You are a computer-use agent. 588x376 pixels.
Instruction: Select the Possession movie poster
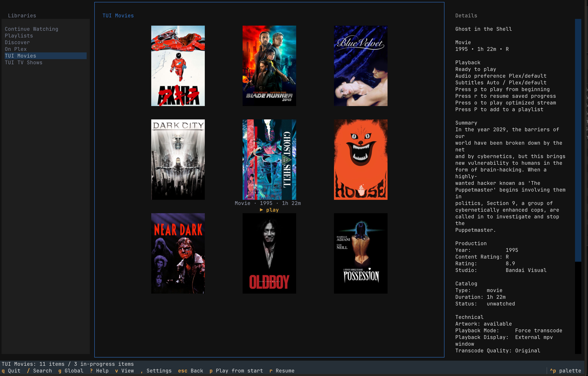(361, 253)
